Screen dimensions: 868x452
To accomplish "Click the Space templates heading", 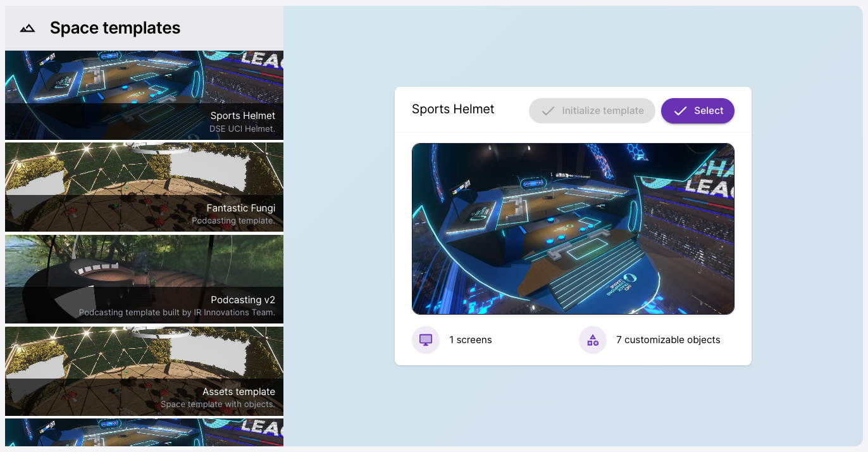I will (x=115, y=28).
